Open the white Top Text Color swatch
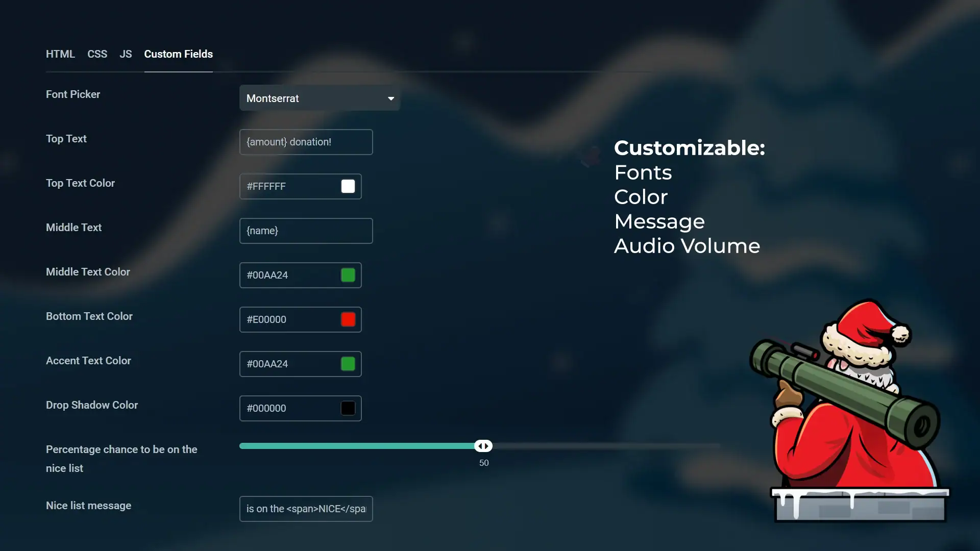The height and width of the screenshot is (551, 980). (348, 186)
